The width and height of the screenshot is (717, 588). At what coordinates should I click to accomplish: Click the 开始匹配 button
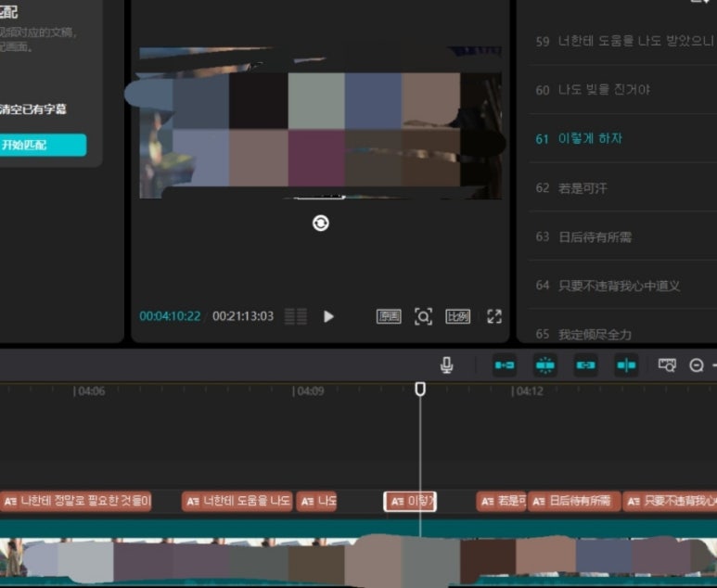tap(42, 145)
